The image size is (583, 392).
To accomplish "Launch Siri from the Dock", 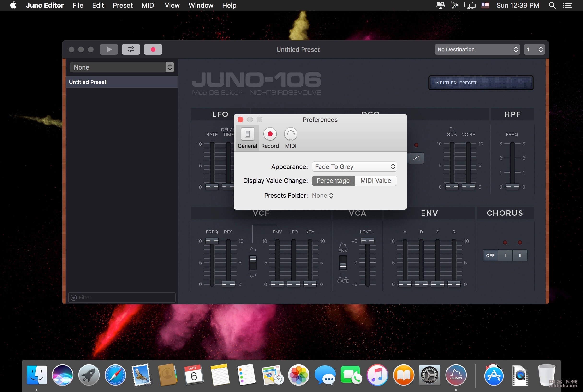I will click(x=63, y=375).
